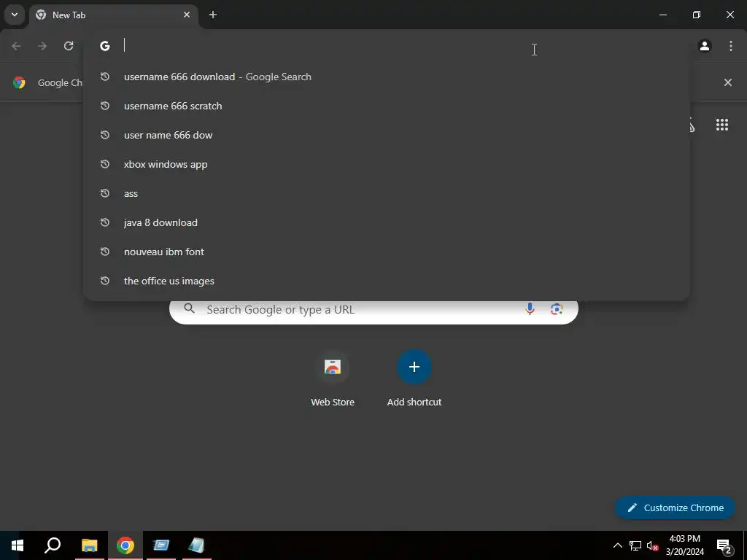Select suggestion nouveau ibm font

387,252
